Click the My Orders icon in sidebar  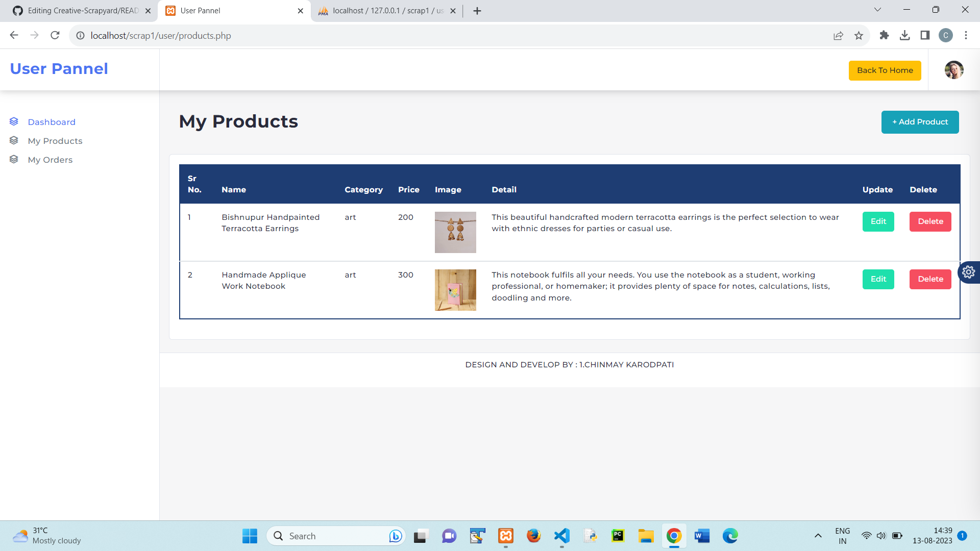[14, 159]
